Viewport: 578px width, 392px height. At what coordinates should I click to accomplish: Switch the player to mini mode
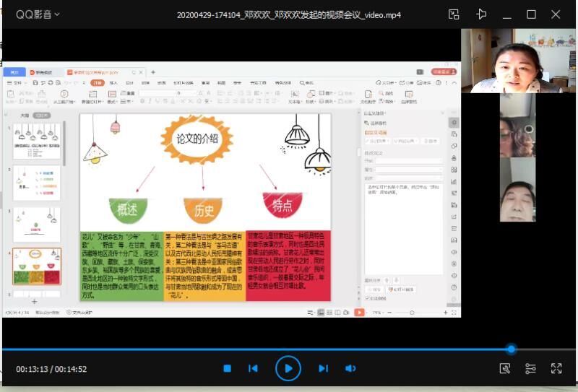click(454, 14)
